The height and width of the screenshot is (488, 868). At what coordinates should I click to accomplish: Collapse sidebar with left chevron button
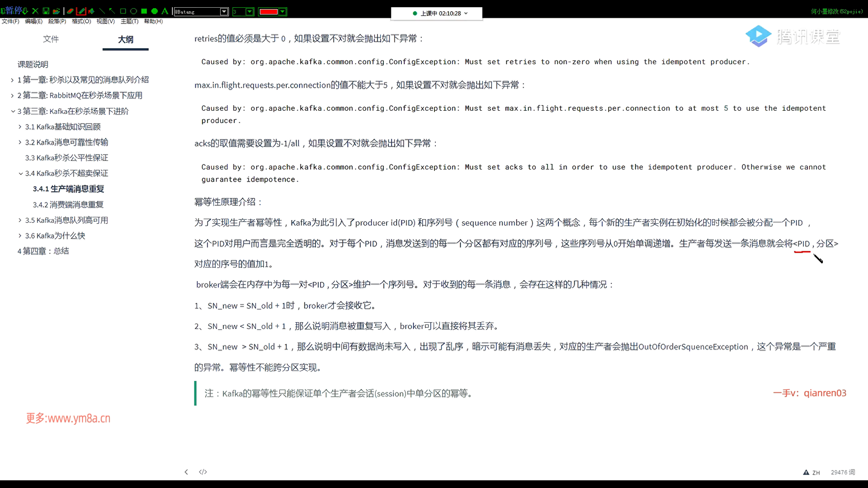186,472
